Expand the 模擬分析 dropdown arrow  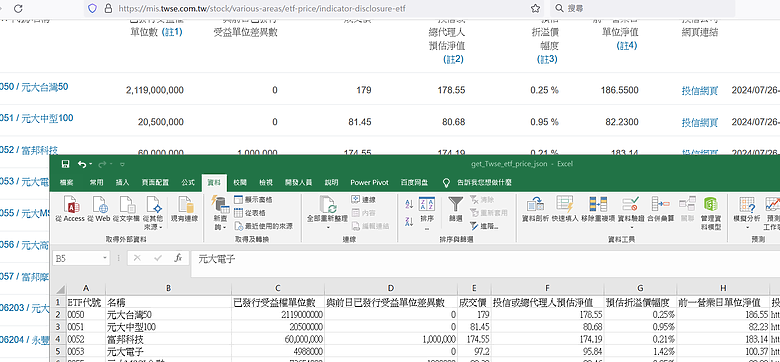[747, 227]
